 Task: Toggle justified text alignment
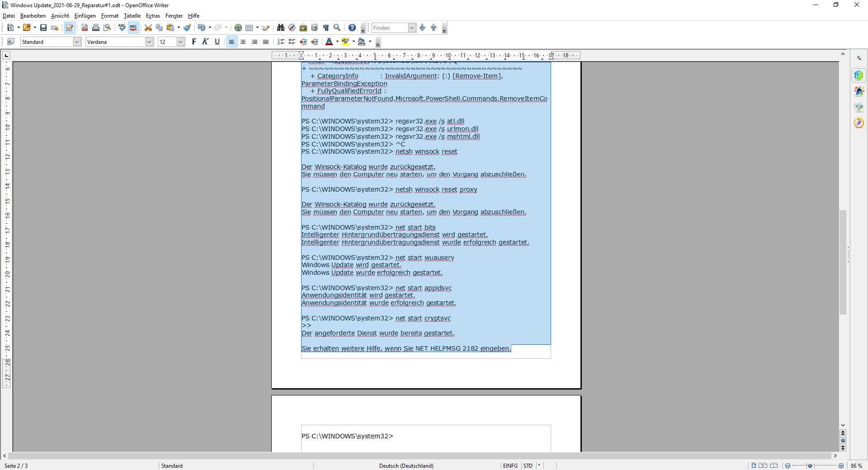tap(266, 42)
